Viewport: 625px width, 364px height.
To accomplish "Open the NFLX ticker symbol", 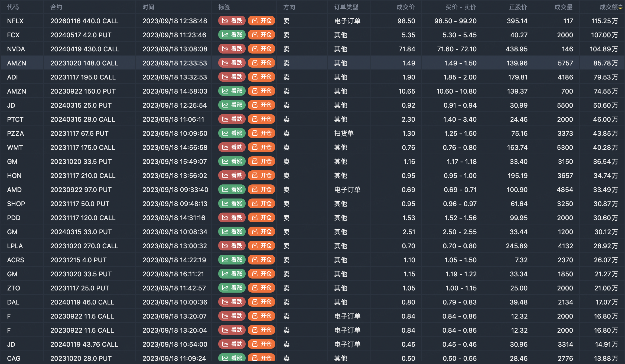I will click(15, 21).
